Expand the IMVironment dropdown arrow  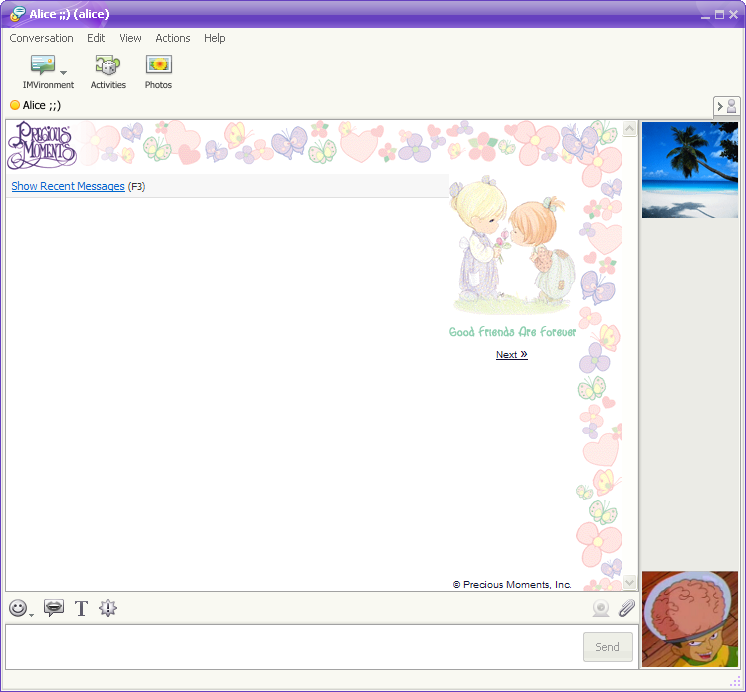coord(64,73)
